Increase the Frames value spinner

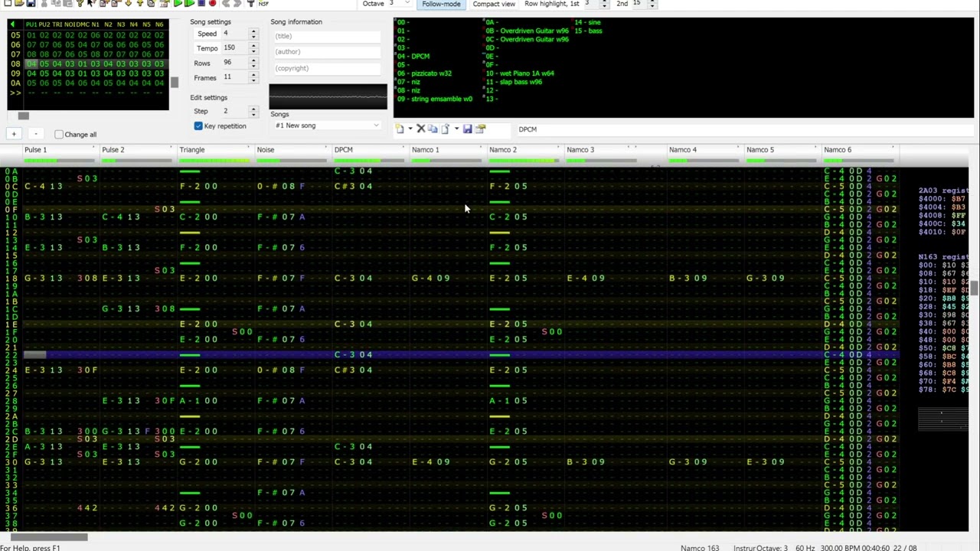[253, 75]
